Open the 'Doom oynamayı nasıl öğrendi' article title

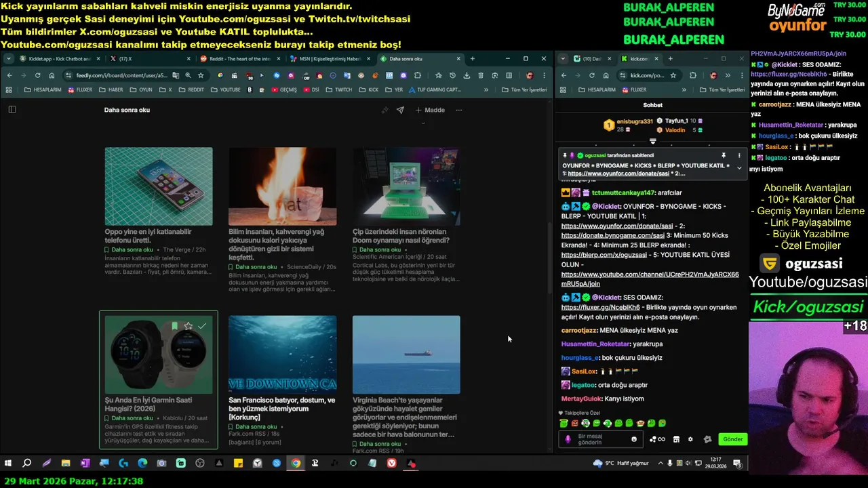pyautogui.click(x=400, y=236)
